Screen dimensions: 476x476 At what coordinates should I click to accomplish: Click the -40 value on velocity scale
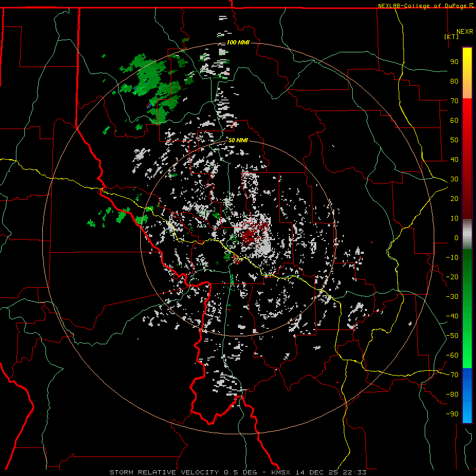click(452, 316)
